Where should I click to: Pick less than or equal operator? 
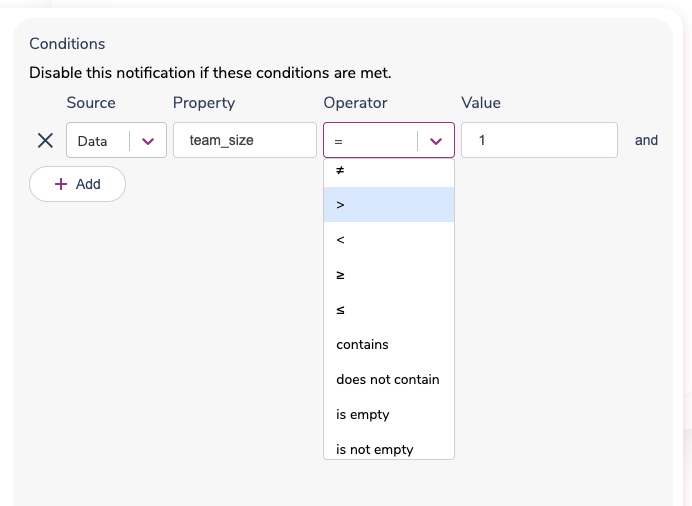pyautogui.click(x=389, y=310)
